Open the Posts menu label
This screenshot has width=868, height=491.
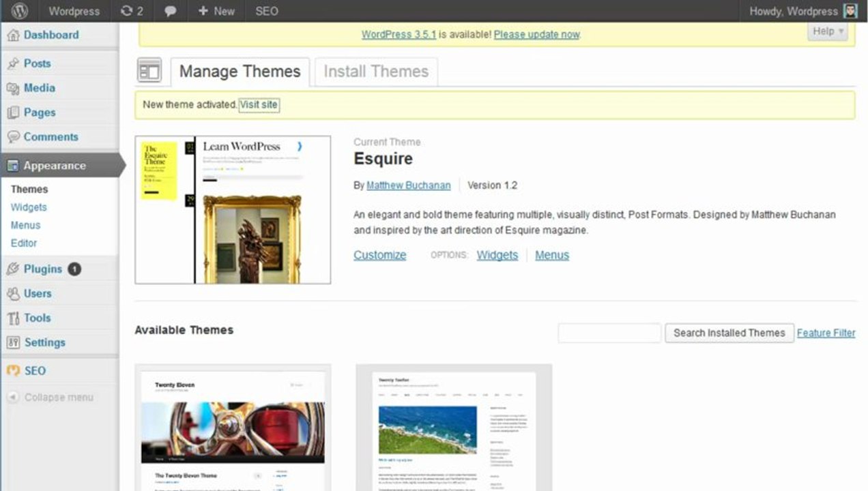click(37, 63)
